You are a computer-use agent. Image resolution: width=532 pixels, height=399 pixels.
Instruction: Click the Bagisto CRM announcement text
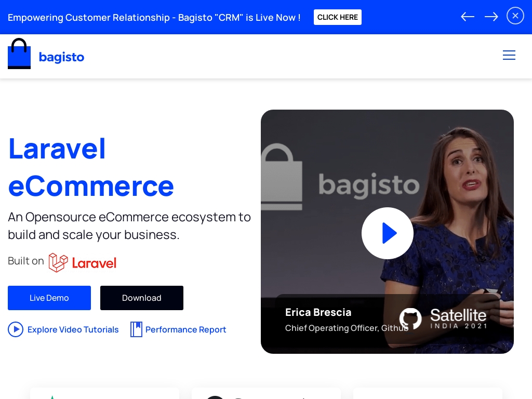coord(154,17)
